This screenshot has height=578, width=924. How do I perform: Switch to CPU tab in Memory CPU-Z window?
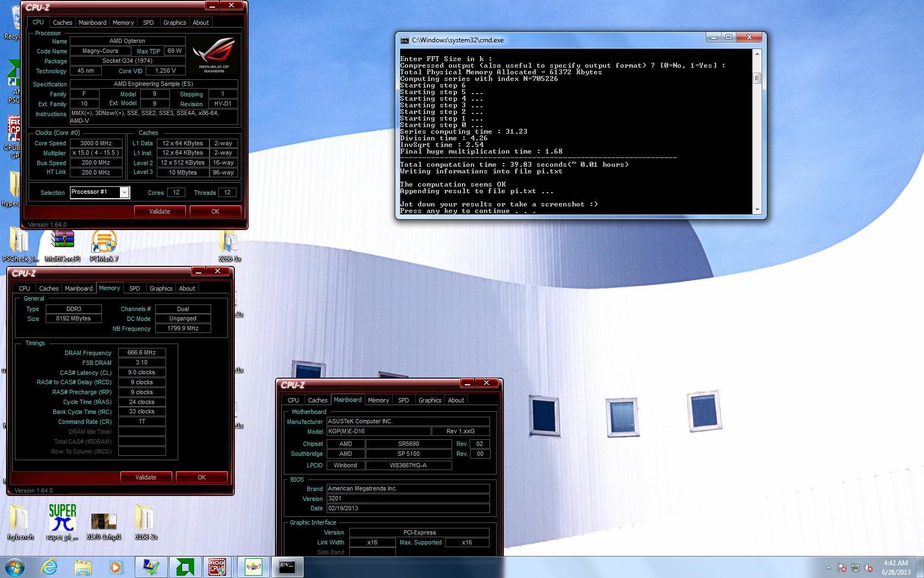click(x=24, y=288)
